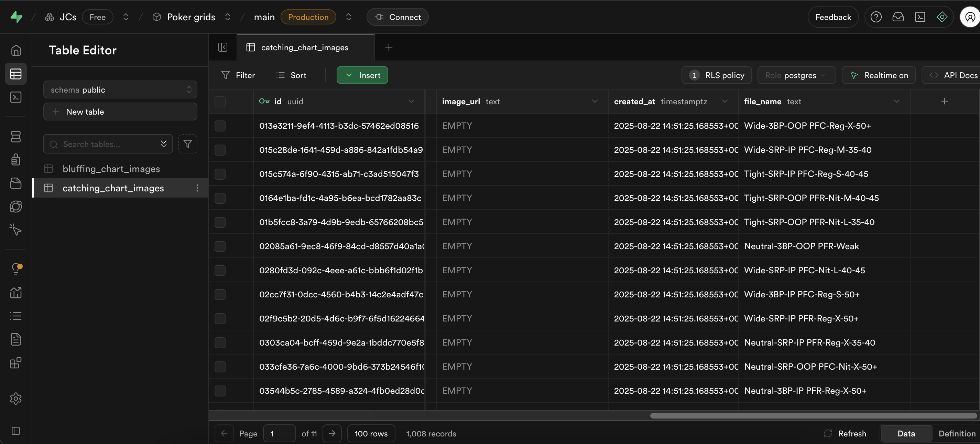Viewport: 980px width, 444px height.
Task: Open catching_chart_images three-dot menu
Action: point(197,188)
